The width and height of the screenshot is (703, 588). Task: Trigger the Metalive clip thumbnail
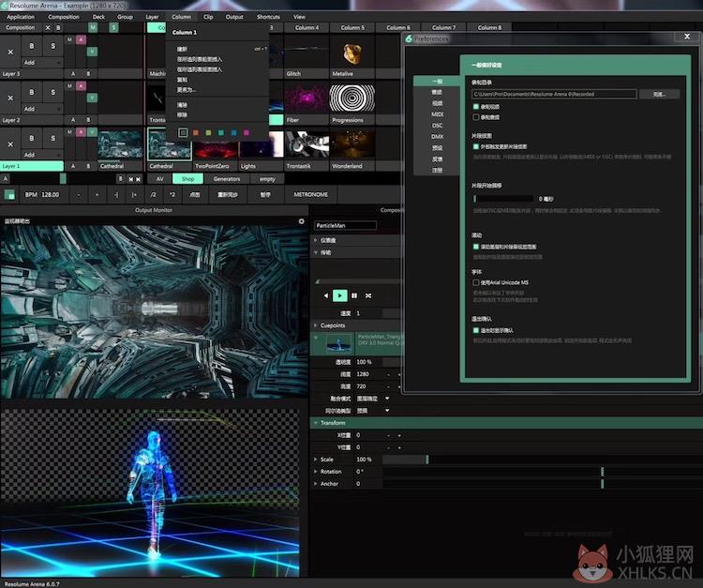click(351, 53)
